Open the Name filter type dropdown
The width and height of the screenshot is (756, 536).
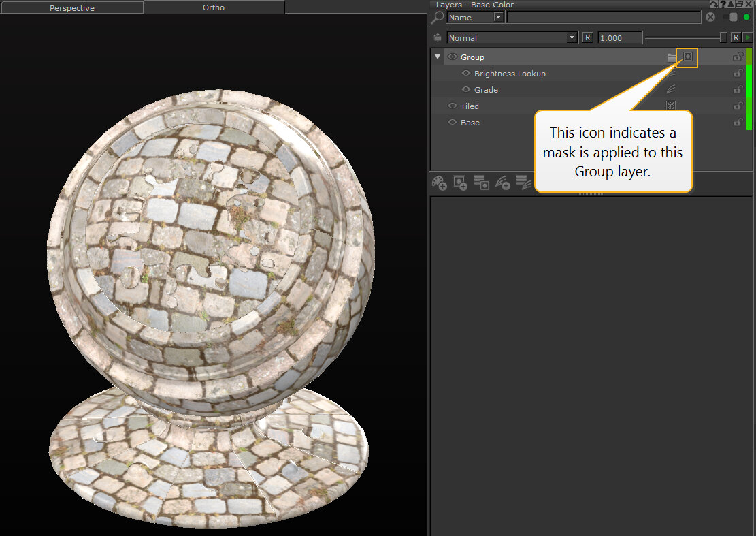tap(499, 18)
